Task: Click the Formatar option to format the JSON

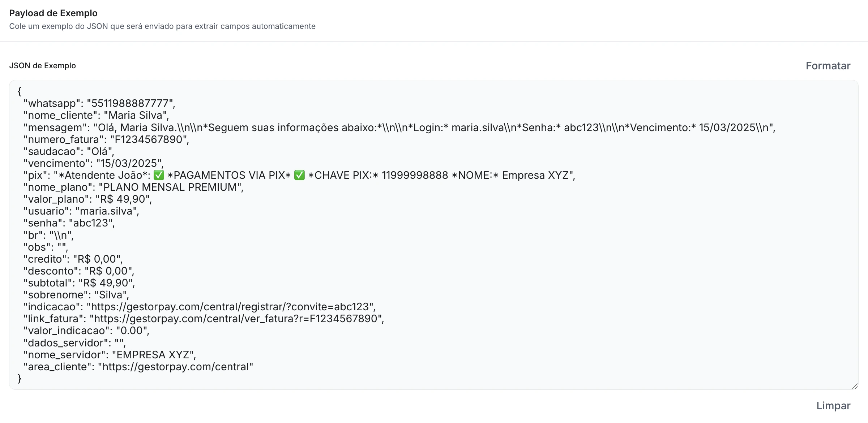Action: pyautogui.click(x=828, y=66)
